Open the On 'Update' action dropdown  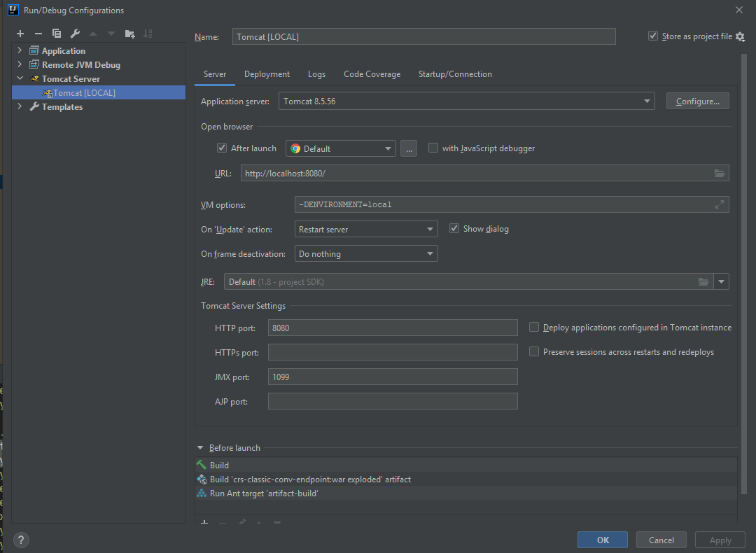coord(428,229)
